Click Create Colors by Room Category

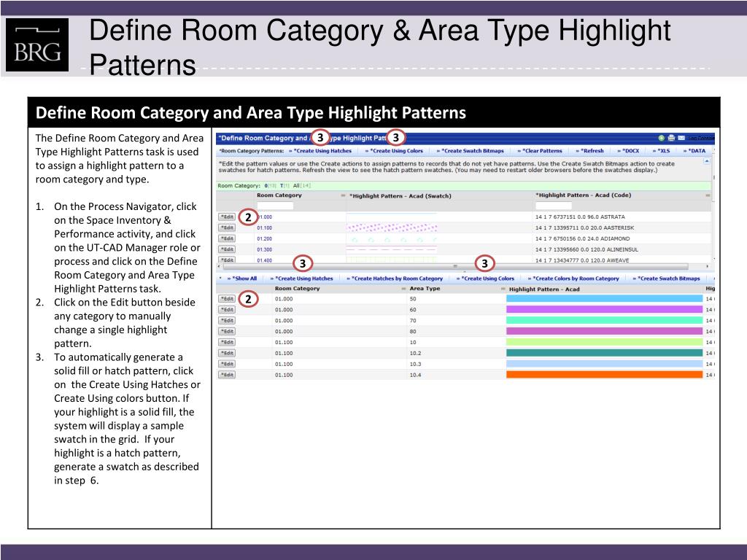[x=576, y=279]
